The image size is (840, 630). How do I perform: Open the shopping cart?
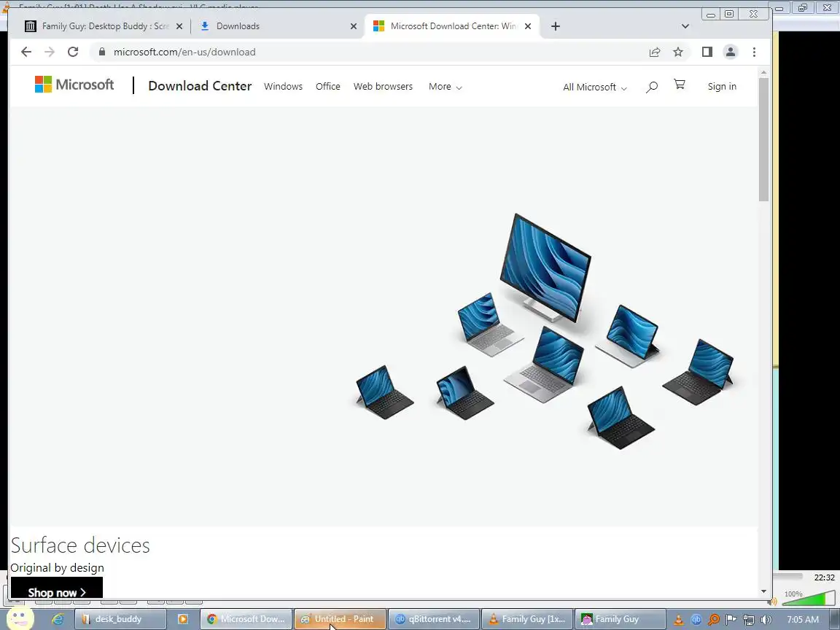point(680,85)
